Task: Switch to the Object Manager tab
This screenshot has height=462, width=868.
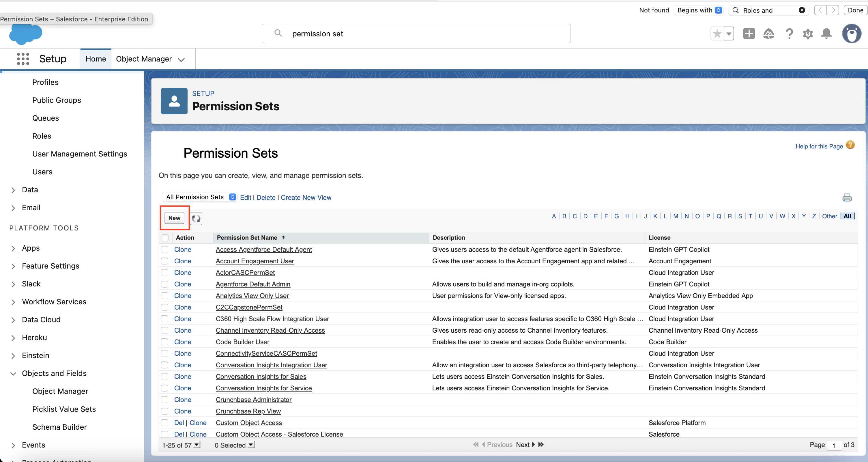Action: click(144, 59)
